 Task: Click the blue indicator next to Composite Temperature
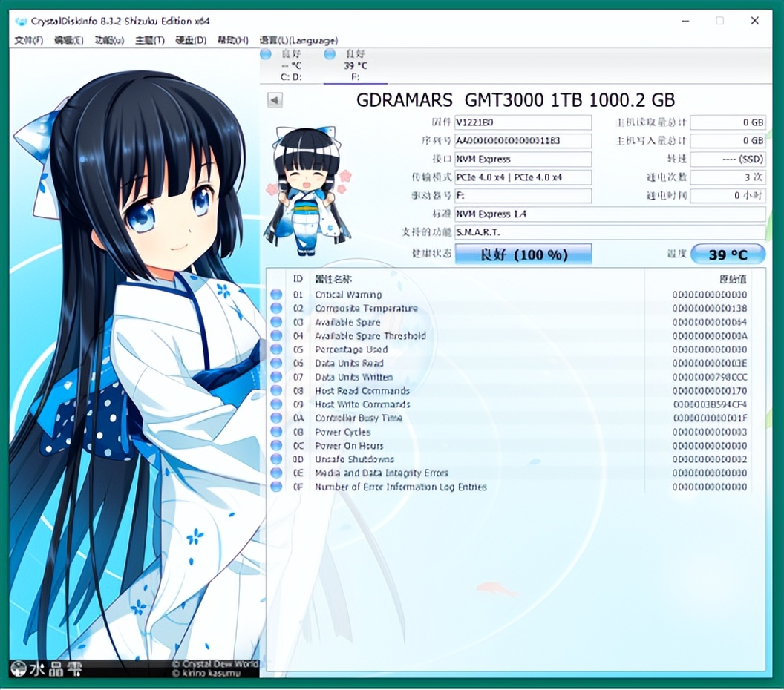point(275,308)
